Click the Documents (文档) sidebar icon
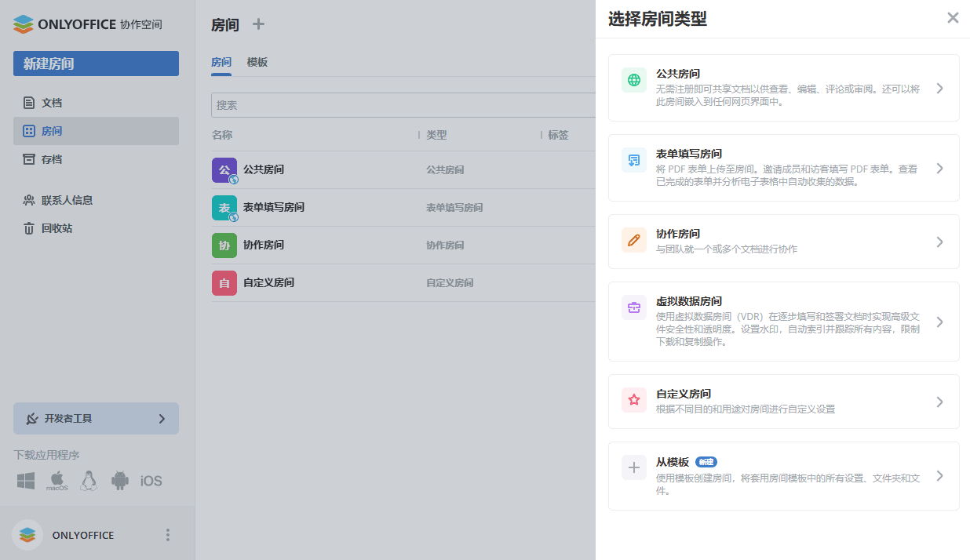Screen dimensions: 970x560 click(x=29, y=103)
